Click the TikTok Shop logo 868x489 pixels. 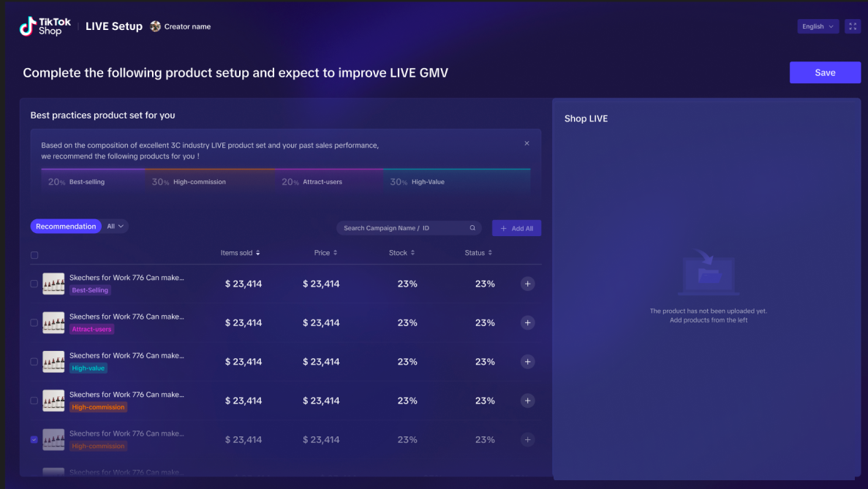45,26
